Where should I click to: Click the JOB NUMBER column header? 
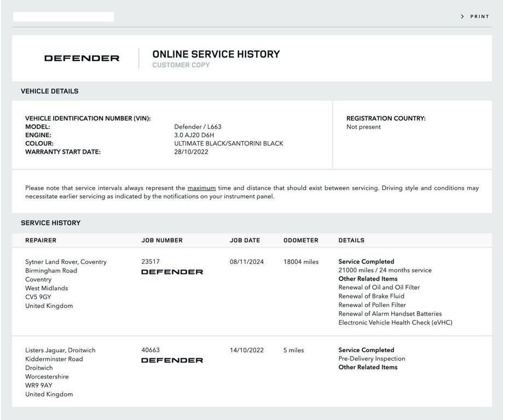pos(162,241)
